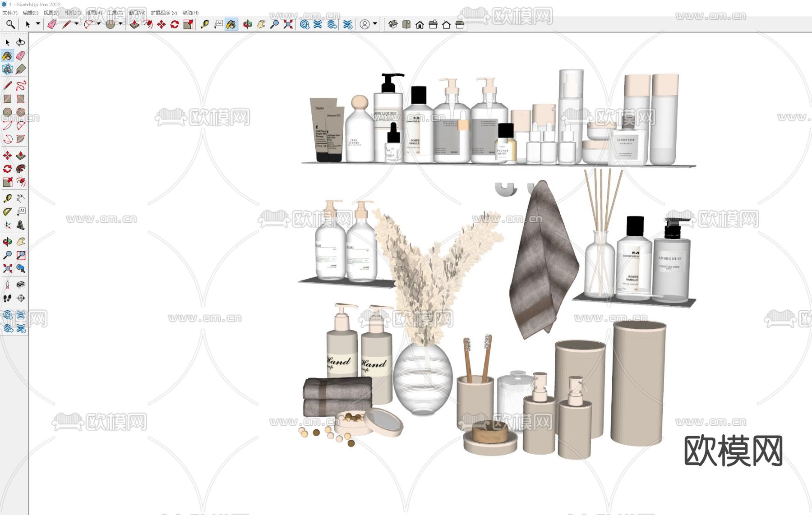The height and width of the screenshot is (515, 812).
Task: Click the 3D Text tool
Action: tap(21, 225)
